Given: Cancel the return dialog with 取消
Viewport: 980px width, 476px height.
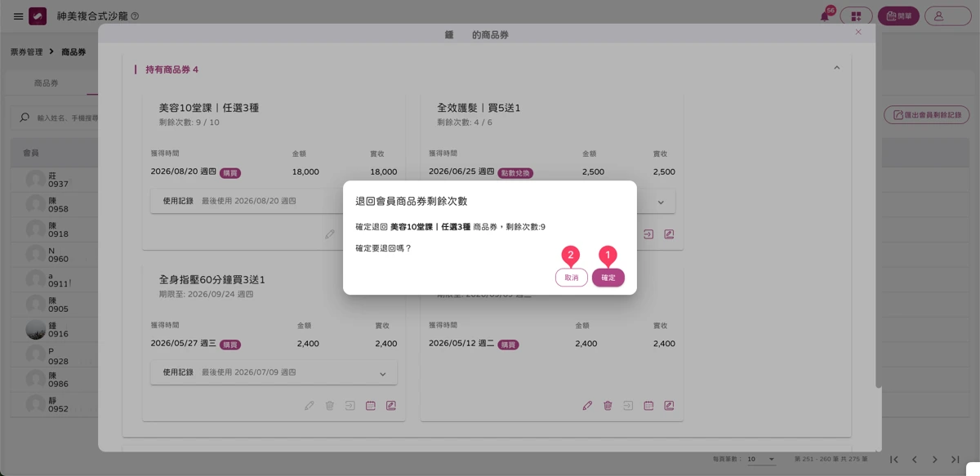Looking at the screenshot, I should point(572,278).
